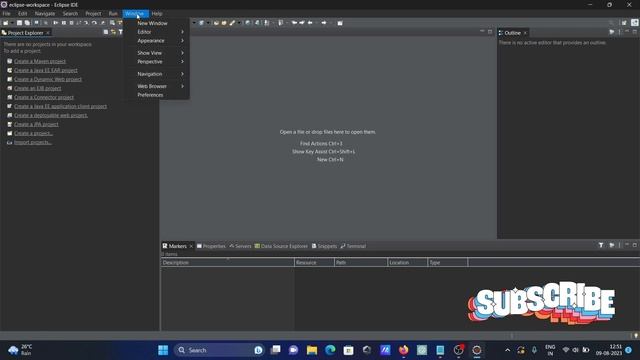Open Microsoft Edge from the taskbar
The height and width of the screenshot is (360, 640).
pos(330,350)
